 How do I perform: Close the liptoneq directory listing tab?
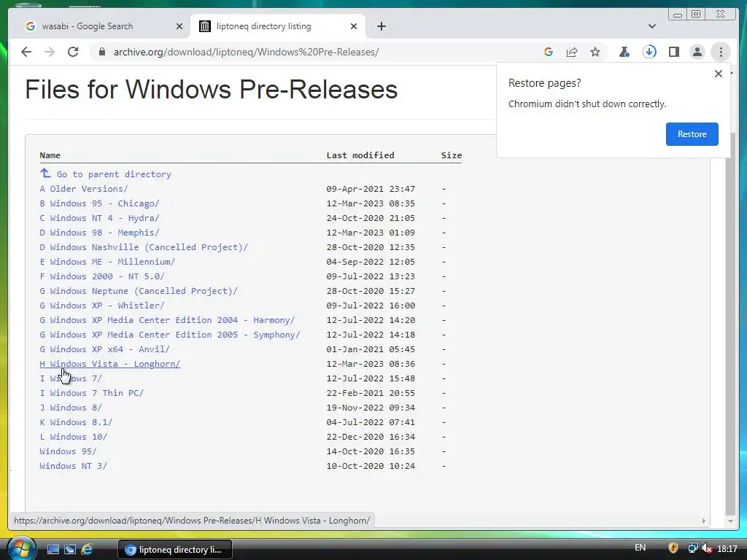354,26
